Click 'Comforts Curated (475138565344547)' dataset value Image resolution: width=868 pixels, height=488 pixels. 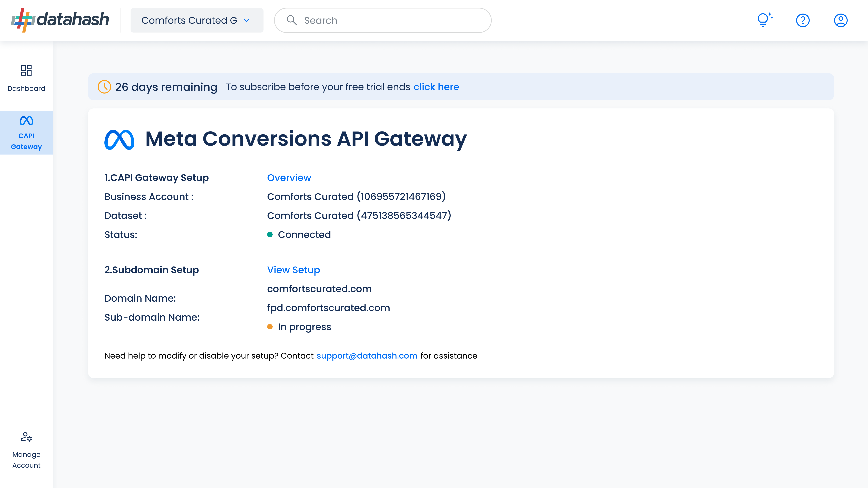click(359, 216)
